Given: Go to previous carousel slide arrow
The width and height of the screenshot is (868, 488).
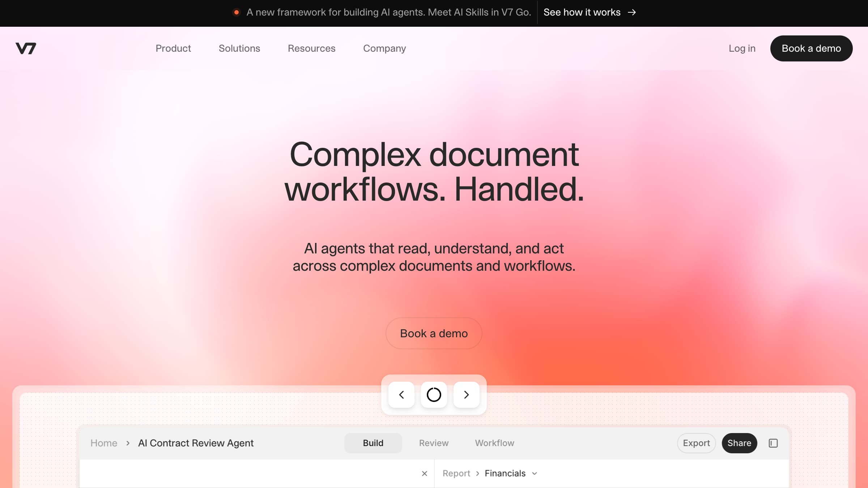Looking at the screenshot, I should [401, 395].
